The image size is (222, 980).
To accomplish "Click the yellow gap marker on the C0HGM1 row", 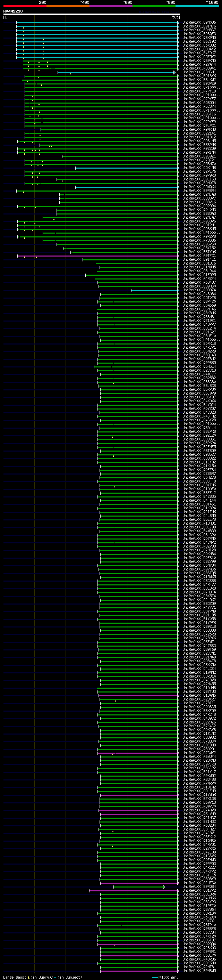I will tap(70, 74).
